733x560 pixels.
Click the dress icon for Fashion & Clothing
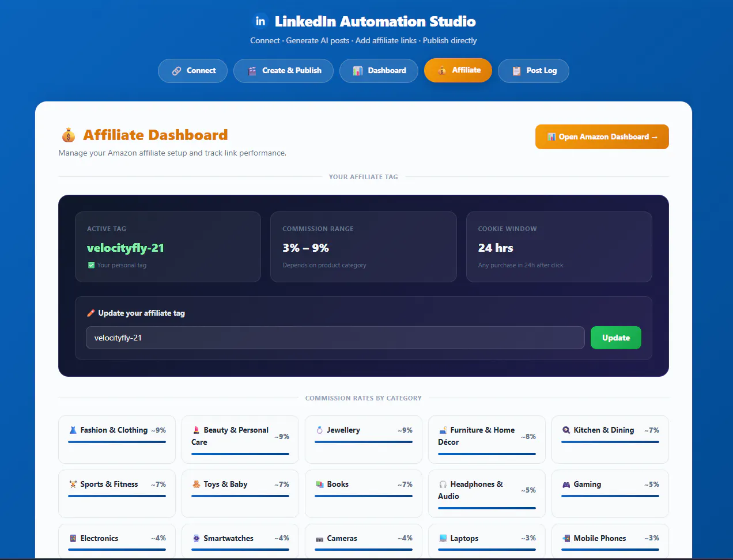[x=73, y=430]
